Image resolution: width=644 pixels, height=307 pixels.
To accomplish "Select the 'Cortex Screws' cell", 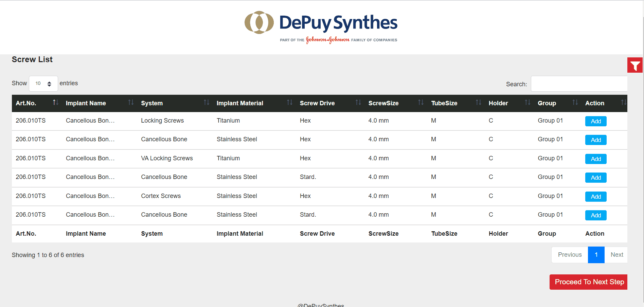I will coord(161,196).
